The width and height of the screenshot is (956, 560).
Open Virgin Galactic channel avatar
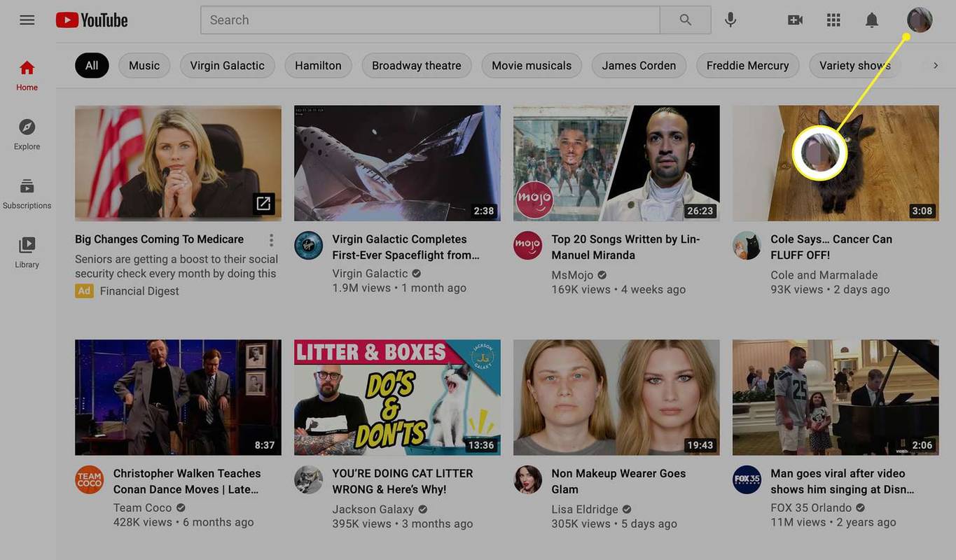click(x=308, y=246)
